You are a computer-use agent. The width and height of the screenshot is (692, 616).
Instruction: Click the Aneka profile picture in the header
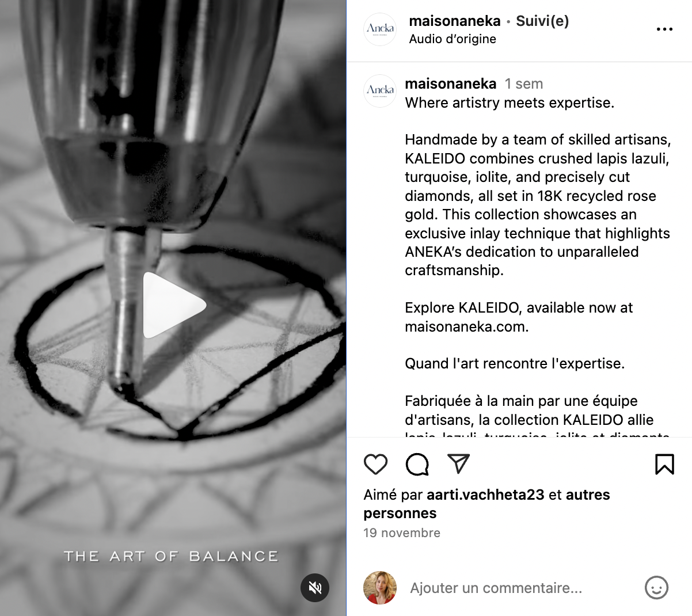(x=381, y=29)
